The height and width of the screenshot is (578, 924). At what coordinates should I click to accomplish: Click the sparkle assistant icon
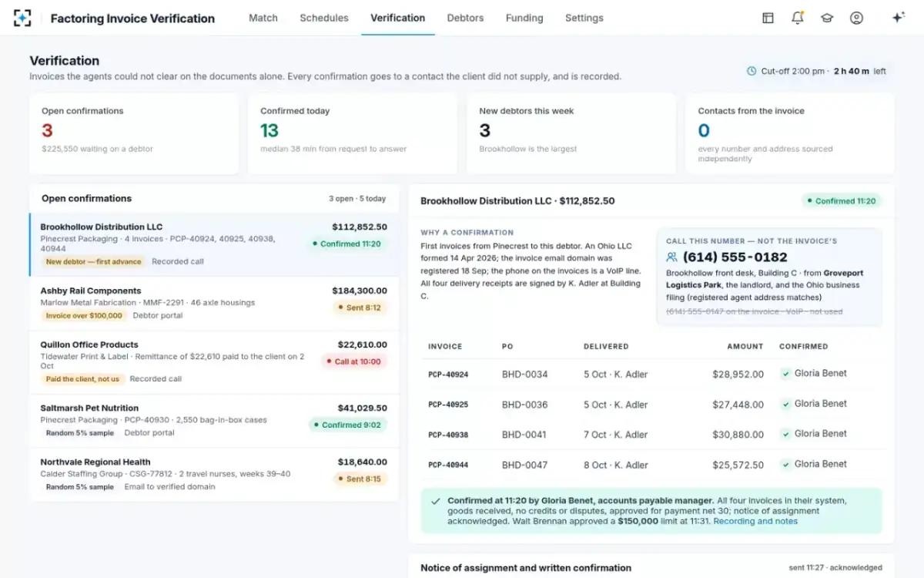898,18
